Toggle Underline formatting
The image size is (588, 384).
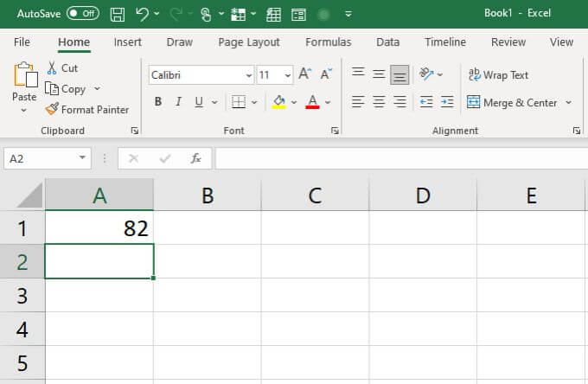click(199, 102)
